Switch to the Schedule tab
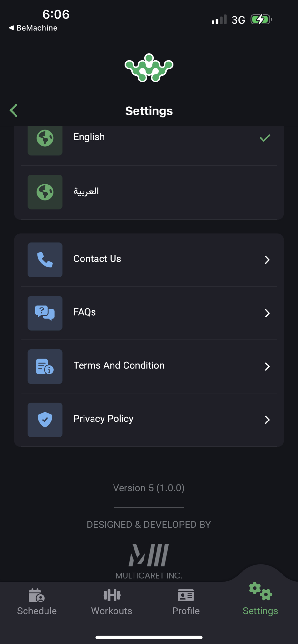This screenshot has height=644, width=298. point(37,602)
